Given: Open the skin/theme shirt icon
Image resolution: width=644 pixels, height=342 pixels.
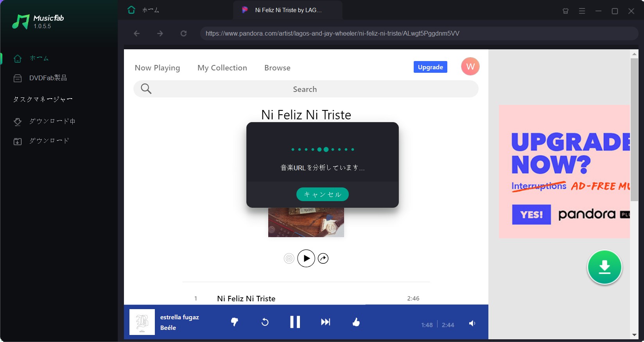Looking at the screenshot, I should (x=565, y=11).
